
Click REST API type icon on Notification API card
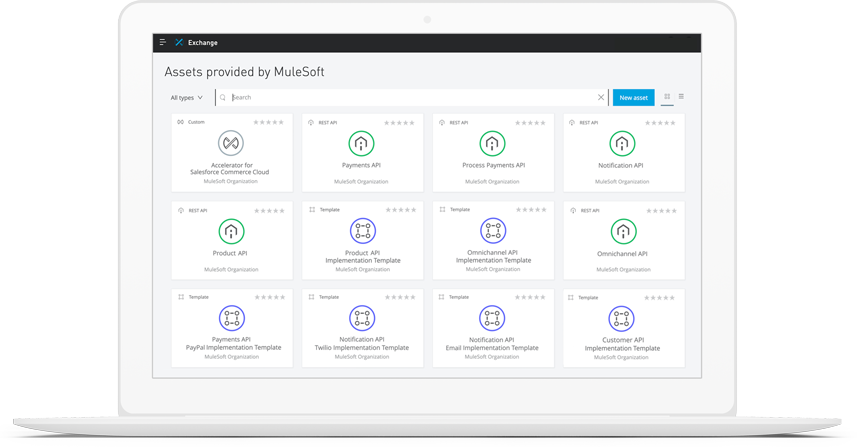572,123
